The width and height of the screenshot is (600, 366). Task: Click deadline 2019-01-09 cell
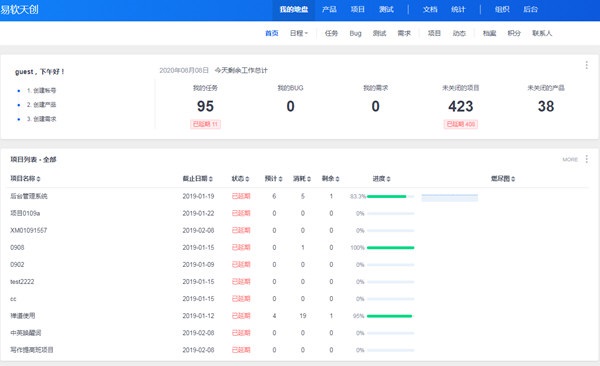[198, 265]
